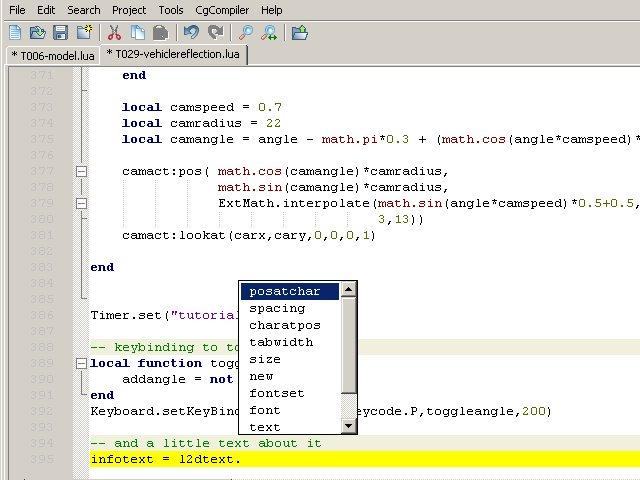640x480 pixels.
Task: Open the Project menu
Action: (129, 10)
